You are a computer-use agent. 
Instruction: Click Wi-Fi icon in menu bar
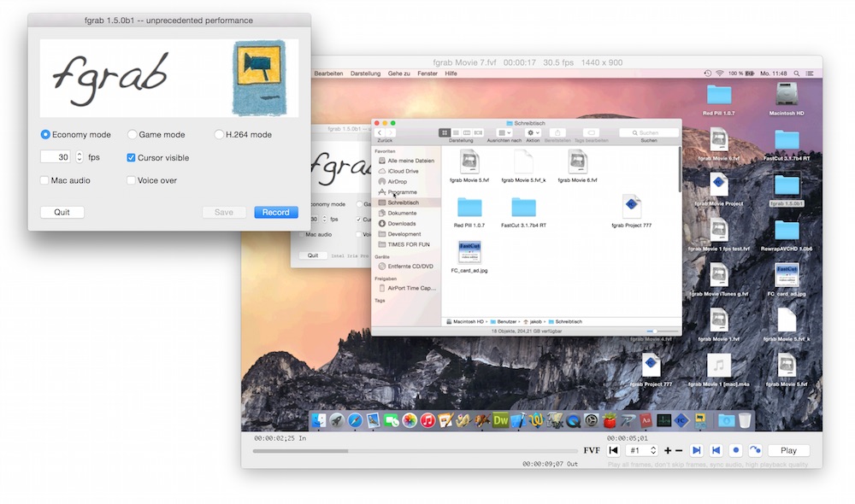pyautogui.click(x=719, y=73)
